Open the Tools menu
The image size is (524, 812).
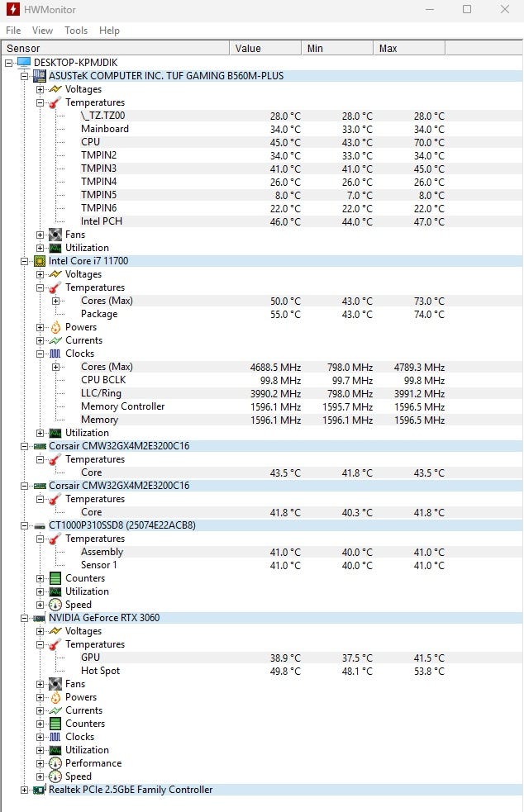76,31
